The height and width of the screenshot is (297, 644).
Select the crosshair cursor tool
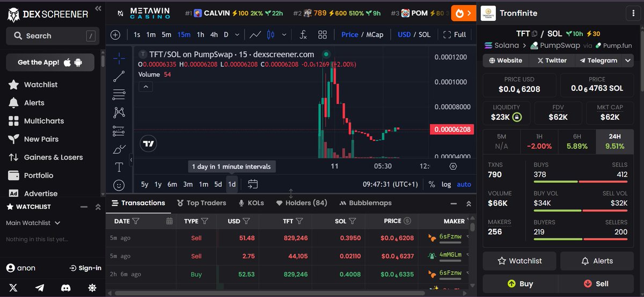(119, 59)
